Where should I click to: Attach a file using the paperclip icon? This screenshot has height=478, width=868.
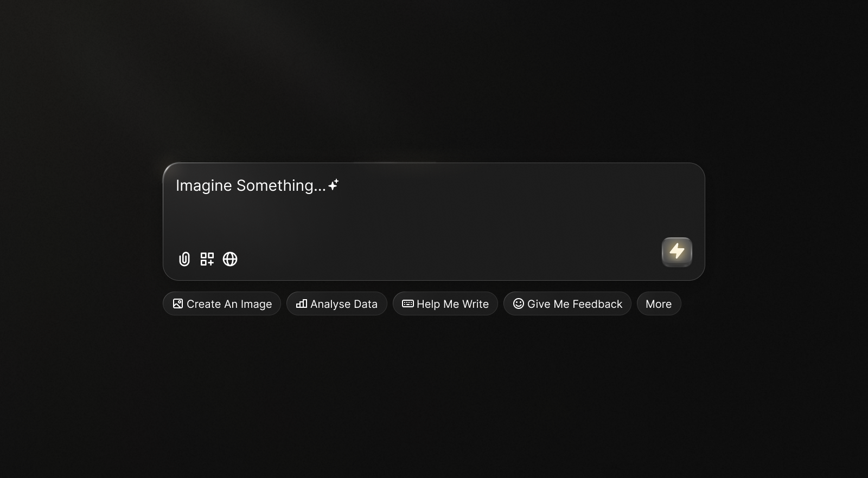[x=184, y=259]
